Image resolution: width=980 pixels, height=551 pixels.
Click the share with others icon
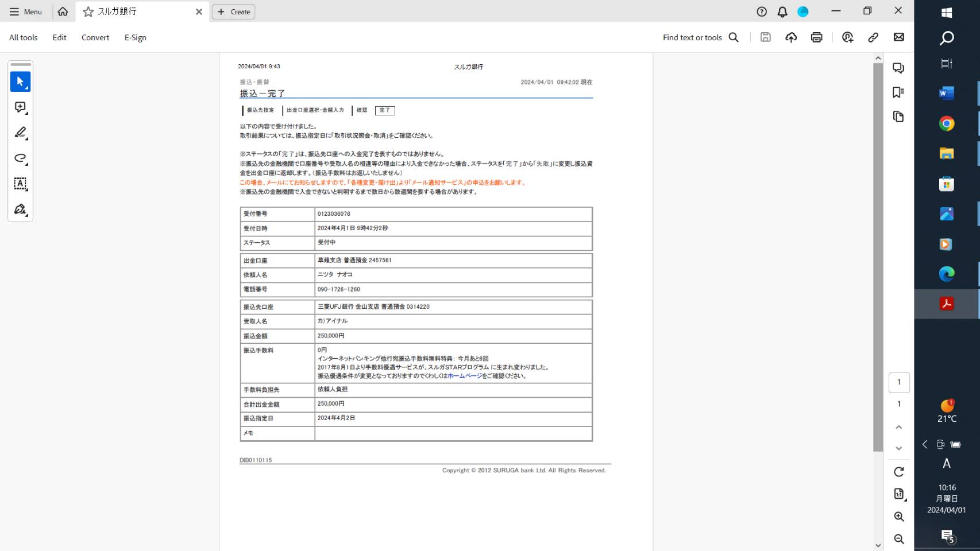click(x=847, y=37)
